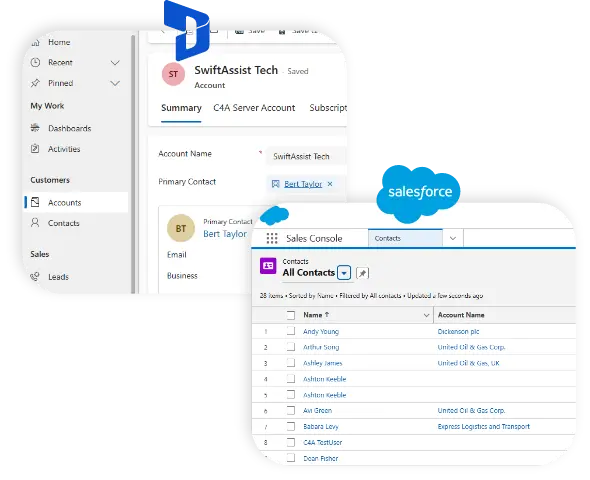Viewport: 590px width, 480px height.
Task: Open the All Contacts list view dropdown
Action: [344, 273]
